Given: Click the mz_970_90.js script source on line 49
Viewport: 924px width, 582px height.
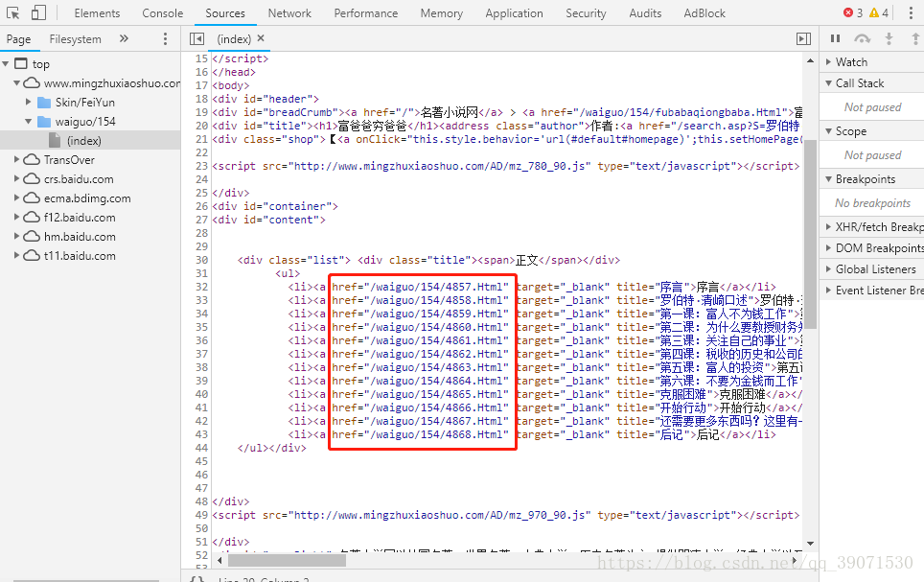Looking at the screenshot, I should [440, 515].
